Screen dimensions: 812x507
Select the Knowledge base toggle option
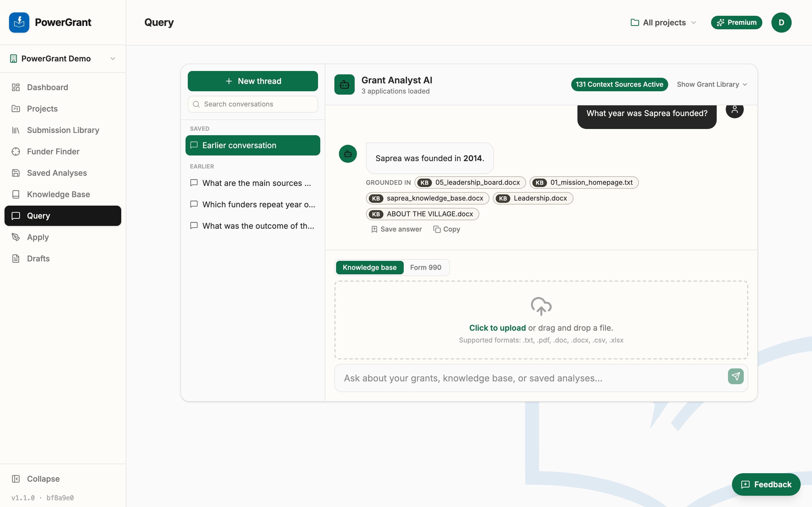coord(369,268)
